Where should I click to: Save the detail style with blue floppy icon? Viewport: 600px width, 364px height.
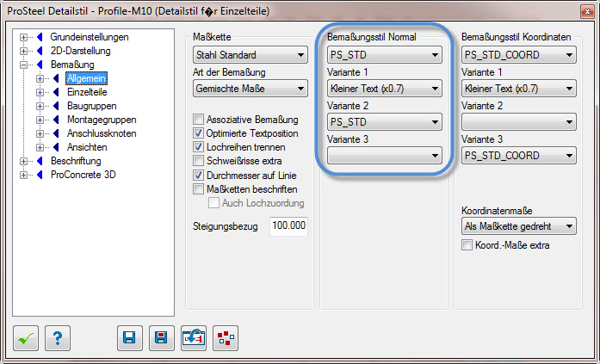[130, 338]
